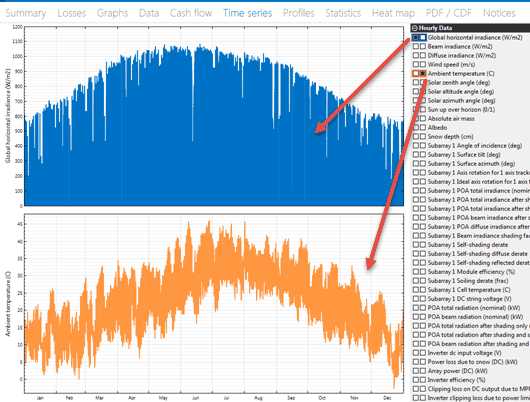Check left box for Diffuse irradiance
This screenshot has width=530, height=402.
pos(416,55)
